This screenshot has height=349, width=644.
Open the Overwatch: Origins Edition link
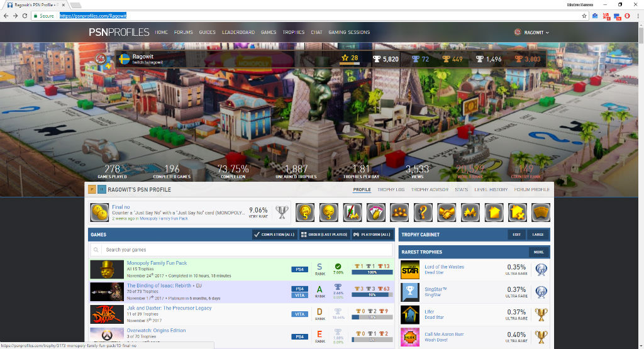coord(156,330)
